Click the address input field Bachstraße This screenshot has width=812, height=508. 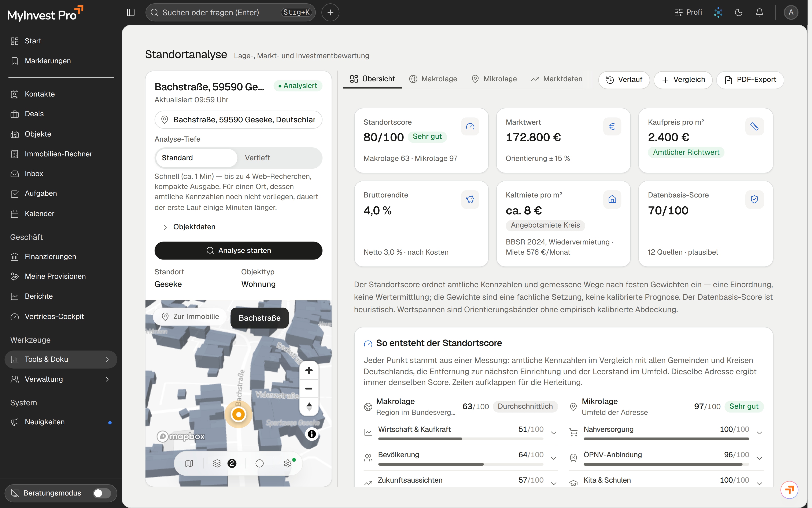click(x=238, y=120)
